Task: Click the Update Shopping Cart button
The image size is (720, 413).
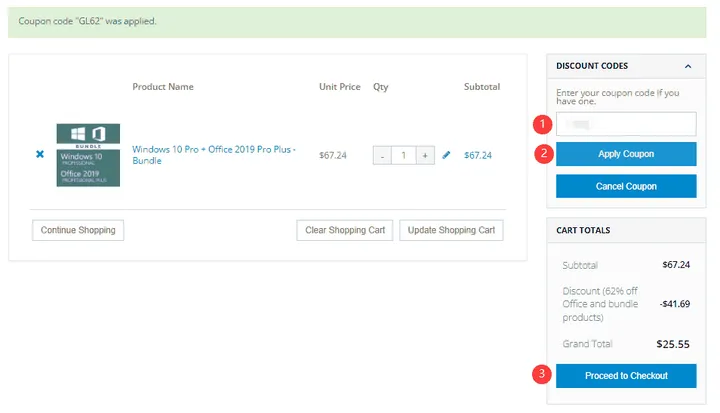Action: [451, 230]
